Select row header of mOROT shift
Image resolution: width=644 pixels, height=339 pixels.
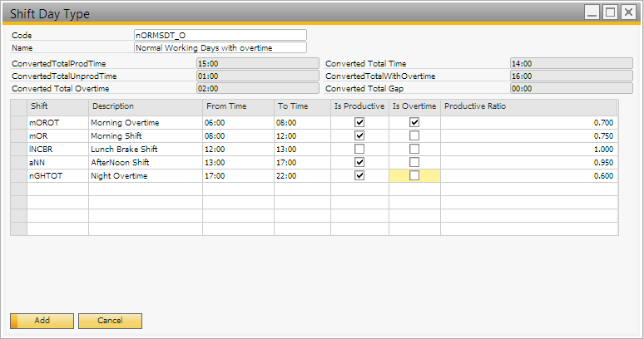point(18,122)
